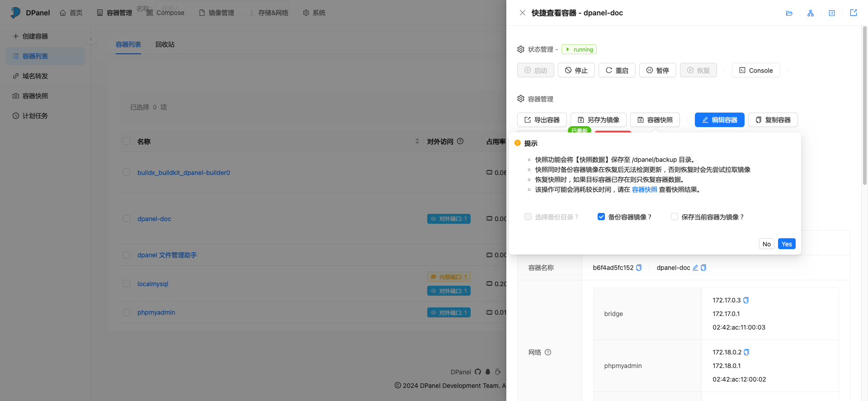Open the Console button
This screenshot has height=401, width=868.
point(756,70)
